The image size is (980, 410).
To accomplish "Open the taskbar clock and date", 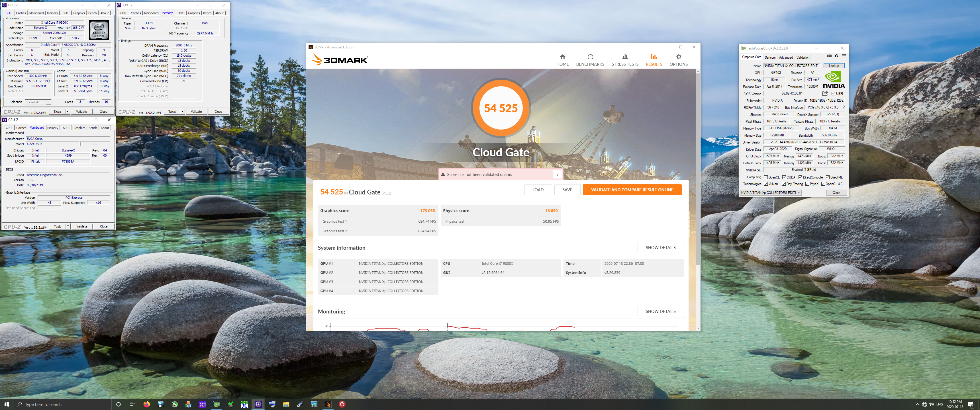I will (x=955, y=404).
